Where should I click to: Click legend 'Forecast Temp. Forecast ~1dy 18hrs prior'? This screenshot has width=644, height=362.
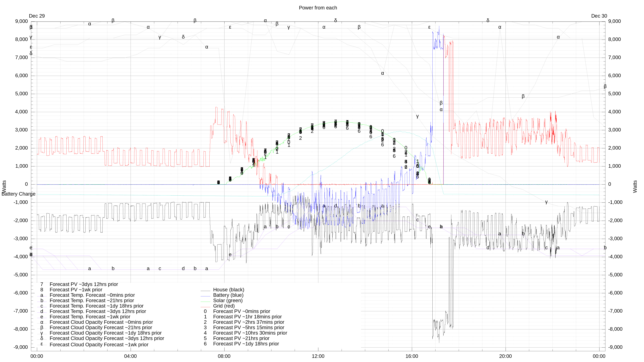pyautogui.click(x=96, y=306)
